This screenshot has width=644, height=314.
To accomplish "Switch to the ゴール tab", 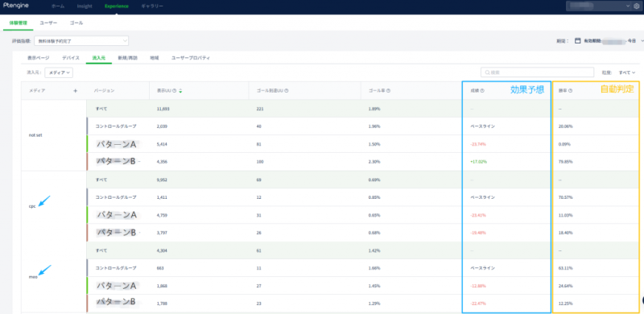I will 76,23.
